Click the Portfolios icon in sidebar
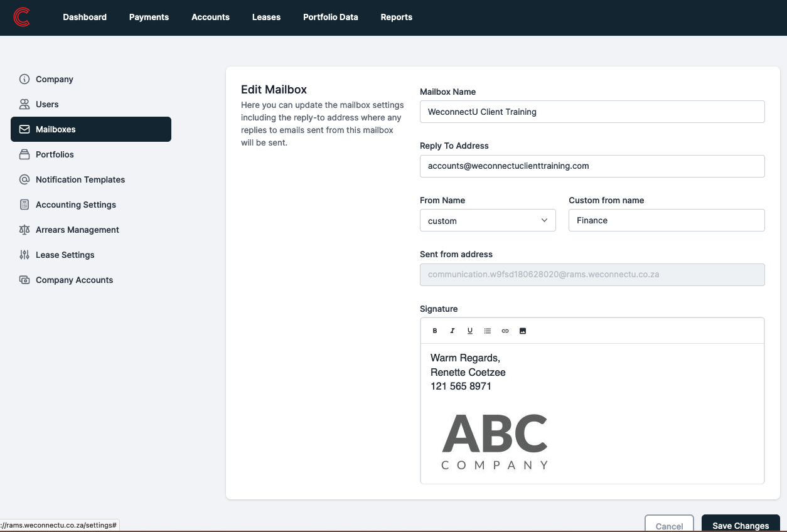The image size is (787, 532). click(24, 154)
